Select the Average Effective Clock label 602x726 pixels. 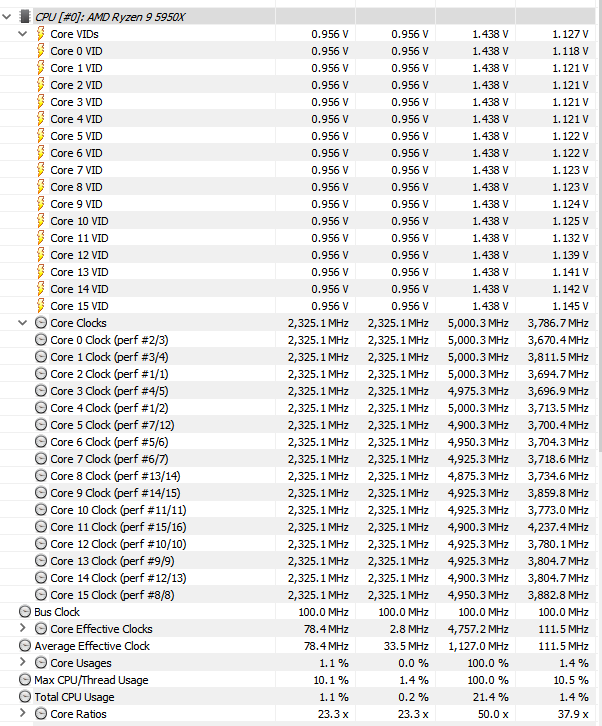(92, 646)
